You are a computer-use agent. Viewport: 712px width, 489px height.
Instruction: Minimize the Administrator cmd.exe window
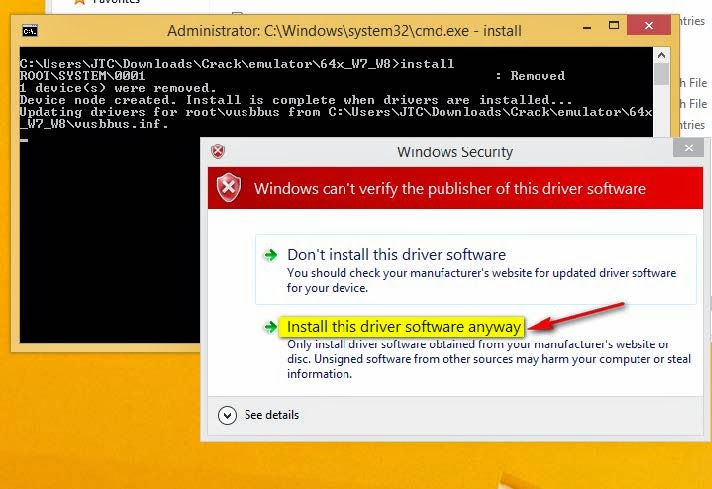(x=587, y=28)
